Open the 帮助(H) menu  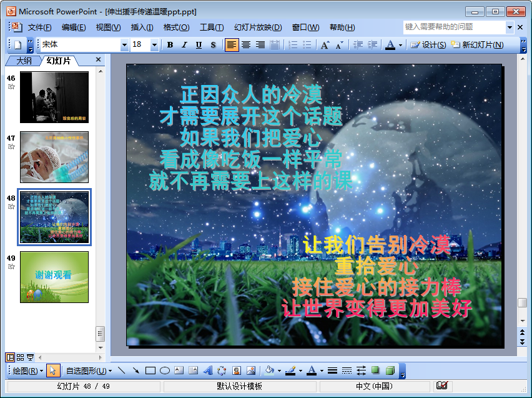pos(342,27)
